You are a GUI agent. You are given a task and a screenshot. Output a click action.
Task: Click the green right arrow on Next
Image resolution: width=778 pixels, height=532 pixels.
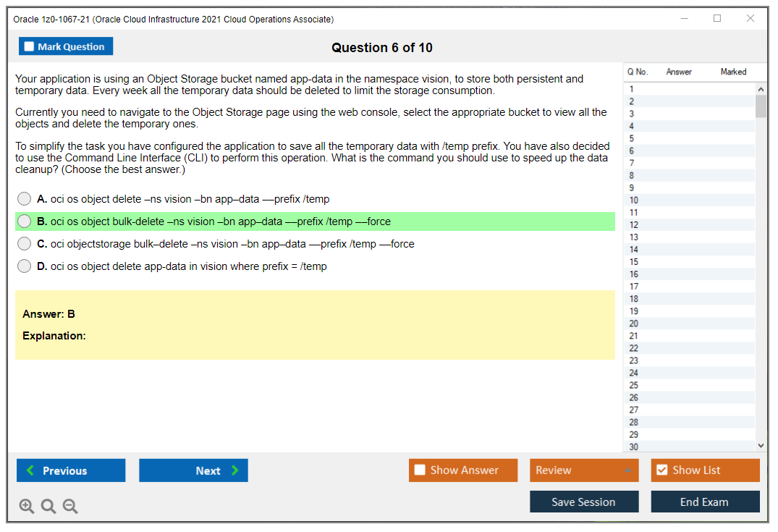tap(235, 470)
